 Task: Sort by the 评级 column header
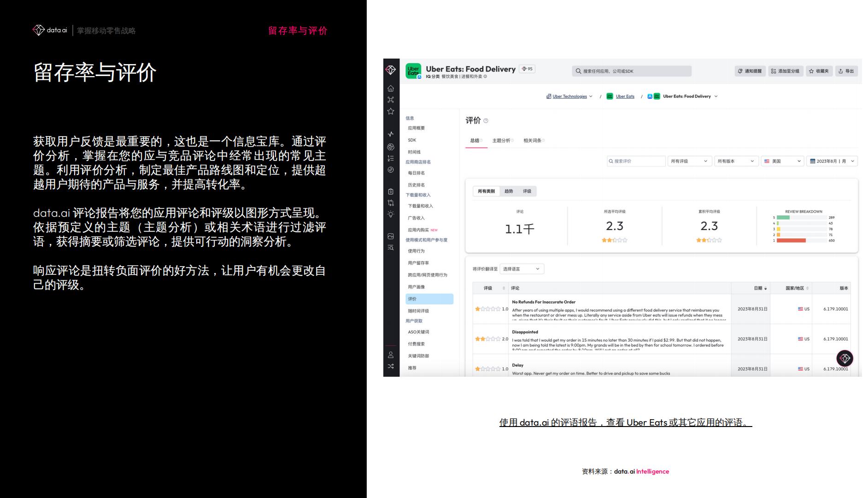(490, 288)
